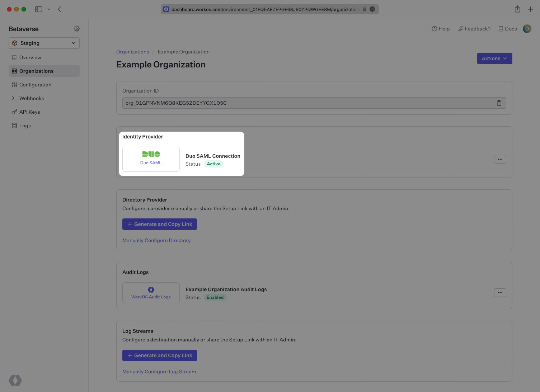Image resolution: width=540 pixels, height=392 pixels.
Task: Select Overview in the sidebar
Action: pyautogui.click(x=30, y=57)
